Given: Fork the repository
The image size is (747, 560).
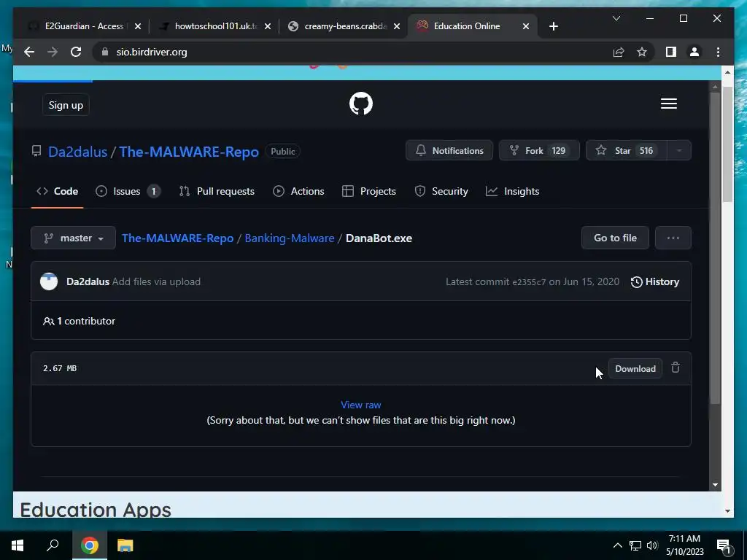Looking at the screenshot, I should pos(539,150).
